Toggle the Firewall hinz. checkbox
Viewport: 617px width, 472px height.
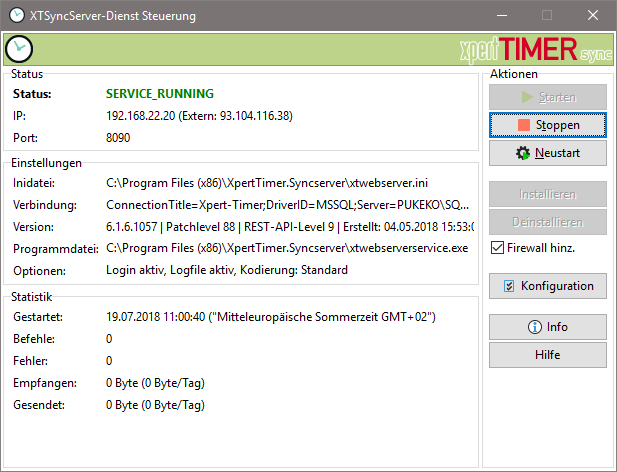[498, 247]
